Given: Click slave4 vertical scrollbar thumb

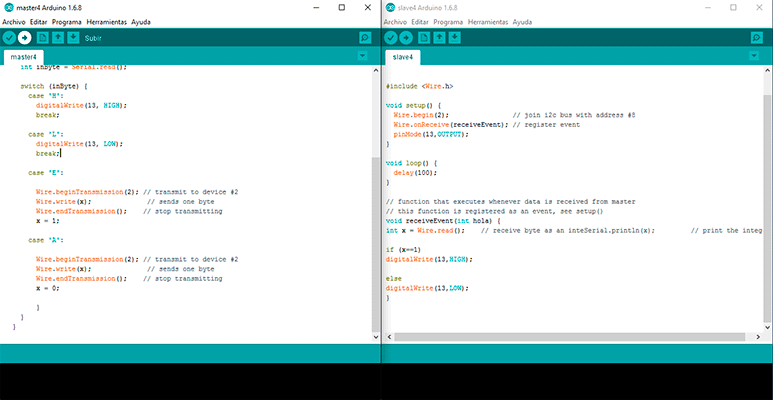Looking at the screenshot, I should 767,208.
